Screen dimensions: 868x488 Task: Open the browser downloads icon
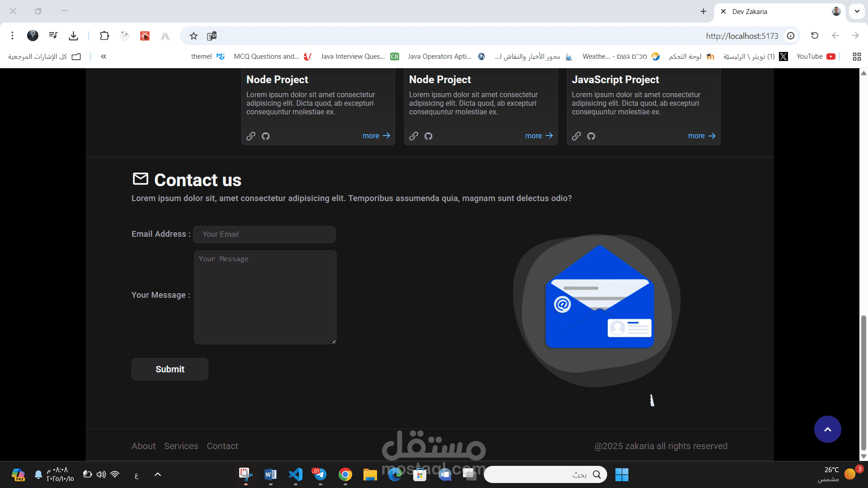[74, 36]
